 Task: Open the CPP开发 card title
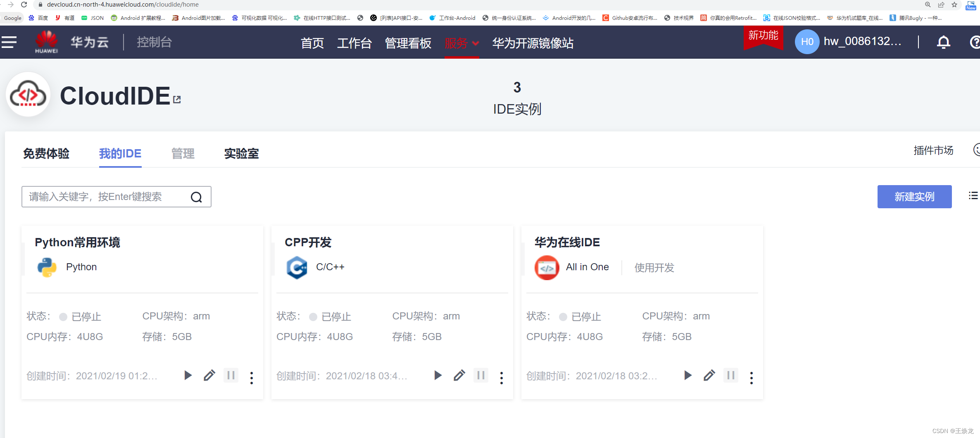pyautogui.click(x=308, y=243)
